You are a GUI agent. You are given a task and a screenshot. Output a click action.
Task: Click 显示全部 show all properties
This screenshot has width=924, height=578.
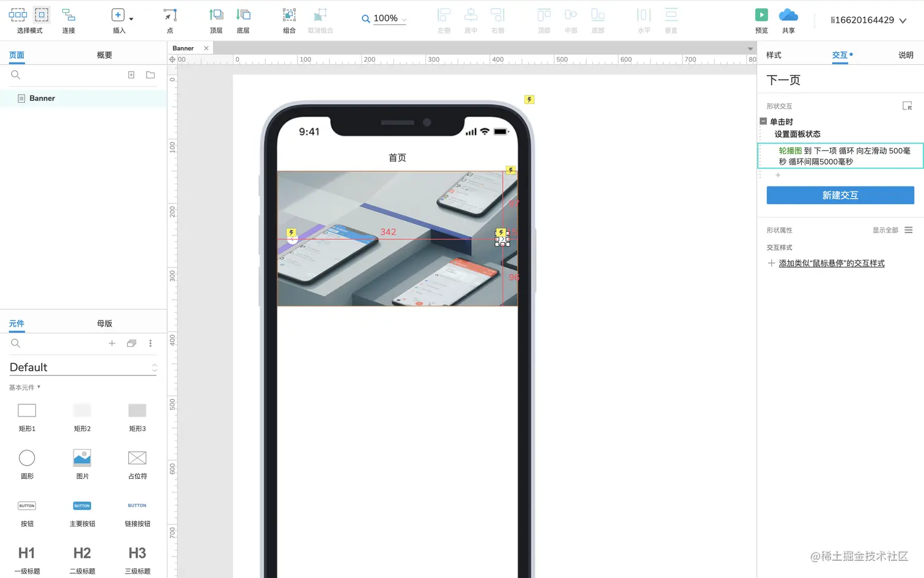pos(885,230)
